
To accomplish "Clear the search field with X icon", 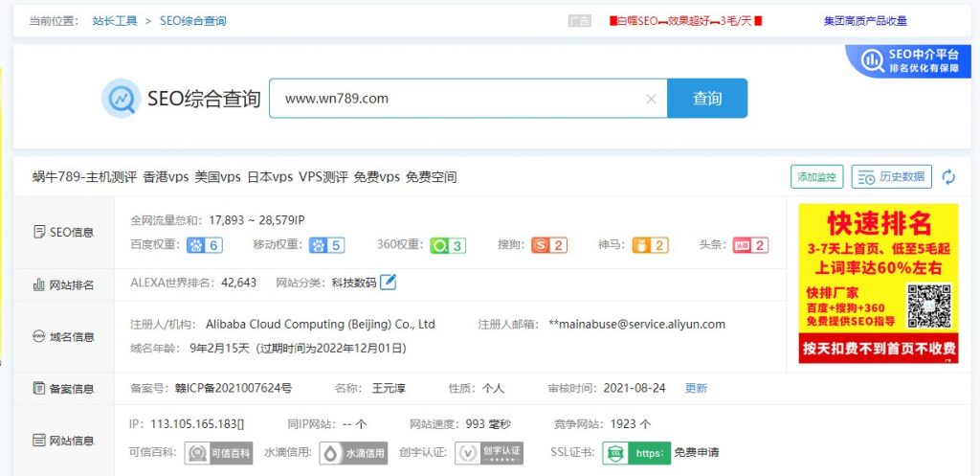I will click(651, 99).
